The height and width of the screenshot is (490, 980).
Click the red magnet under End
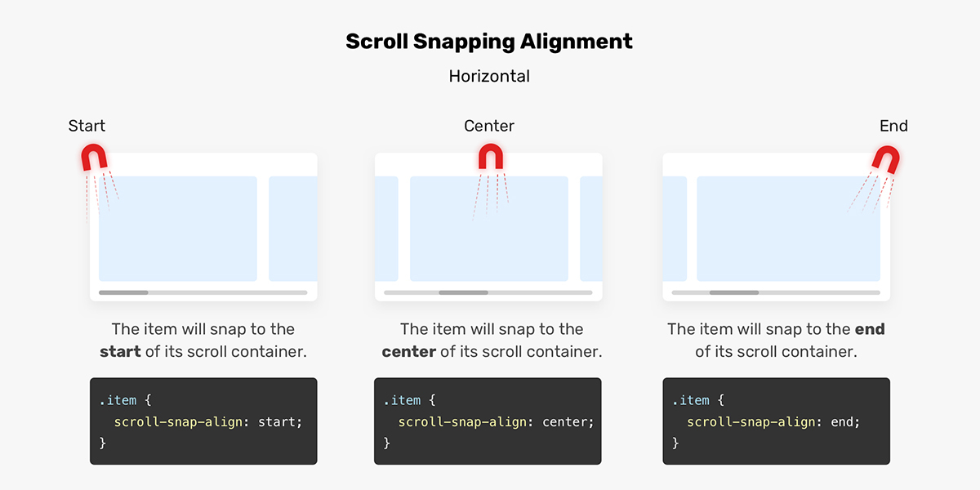tap(886, 159)
